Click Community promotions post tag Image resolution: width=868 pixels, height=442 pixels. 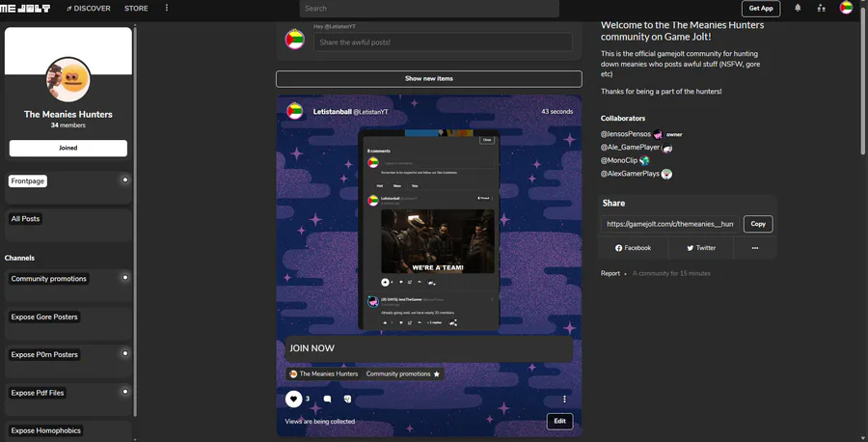click(x=398, y=373)
